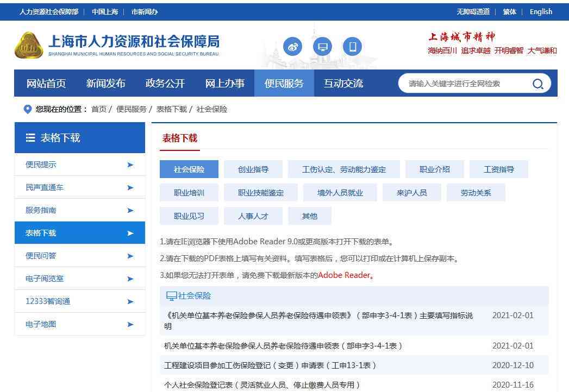The width and height of the screenshot is (569, 392).
Task: Select the 劳动关系 category tab
Action: point(476,193)
